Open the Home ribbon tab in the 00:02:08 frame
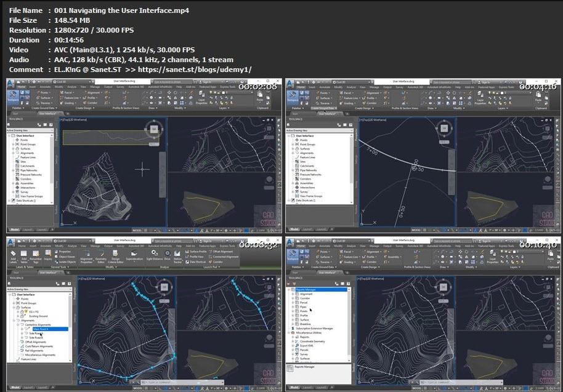The image size is (563, 392). point(22,87)
